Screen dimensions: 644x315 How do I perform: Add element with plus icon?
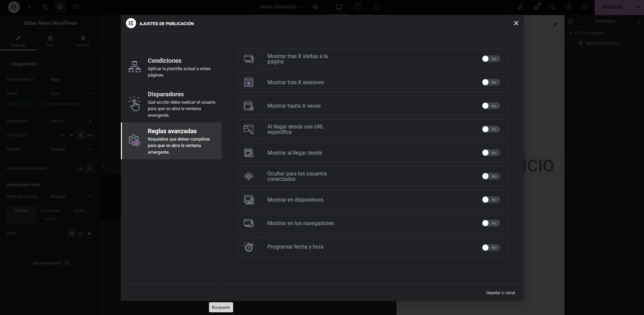(x=30, y=7)
